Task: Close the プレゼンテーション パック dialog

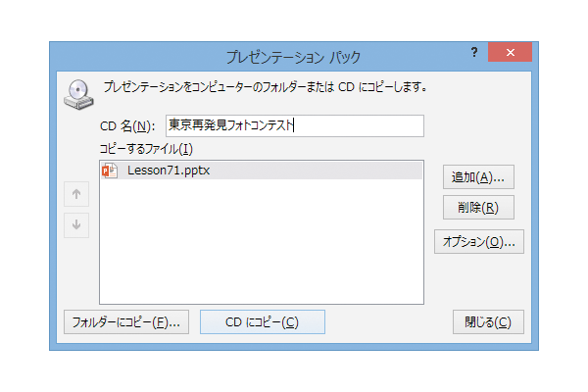Action: click(x=510, y=52)
